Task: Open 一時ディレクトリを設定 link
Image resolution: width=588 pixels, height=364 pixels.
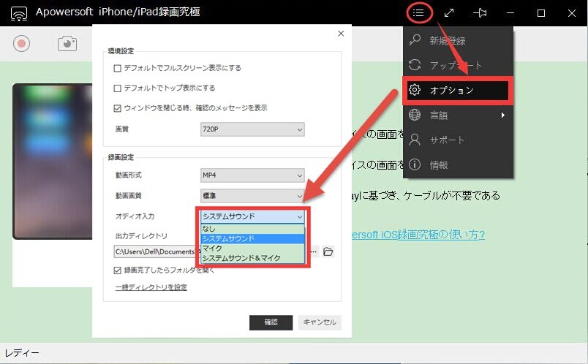Action: (151, 287)
